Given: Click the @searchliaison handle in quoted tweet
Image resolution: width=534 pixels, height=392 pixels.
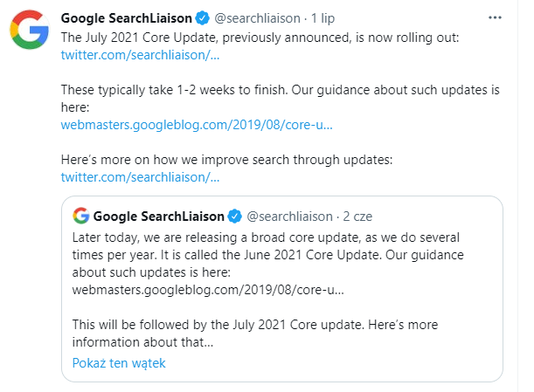Looking at the screenshot, I should coord(289,217).
